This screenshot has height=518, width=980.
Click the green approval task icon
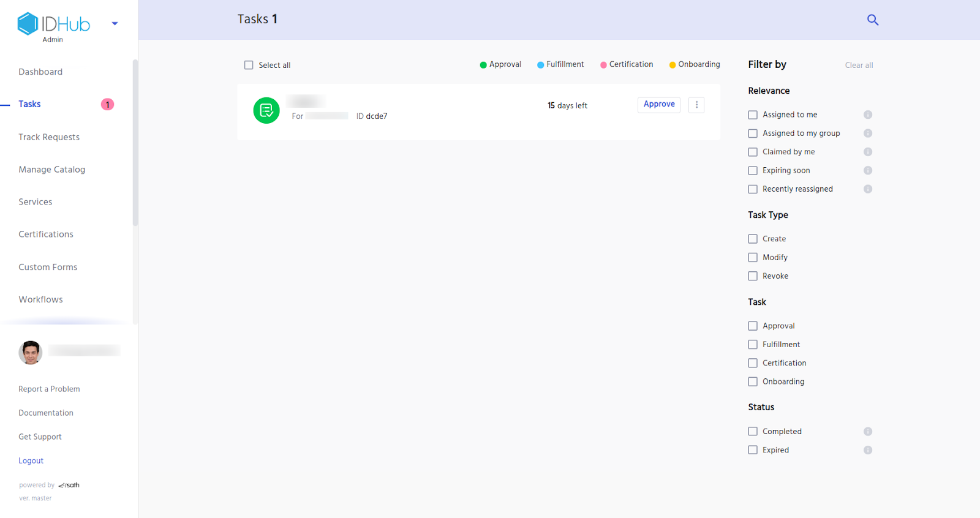click(x=266, y=110)
